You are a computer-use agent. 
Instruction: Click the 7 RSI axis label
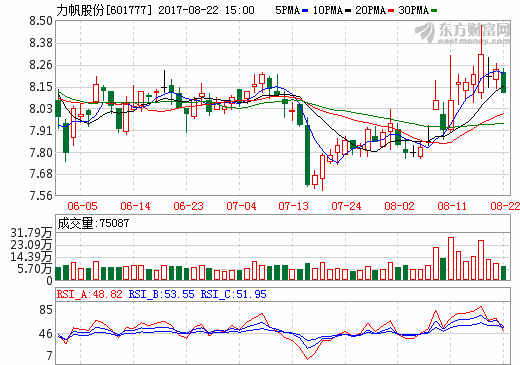point(50,356)
